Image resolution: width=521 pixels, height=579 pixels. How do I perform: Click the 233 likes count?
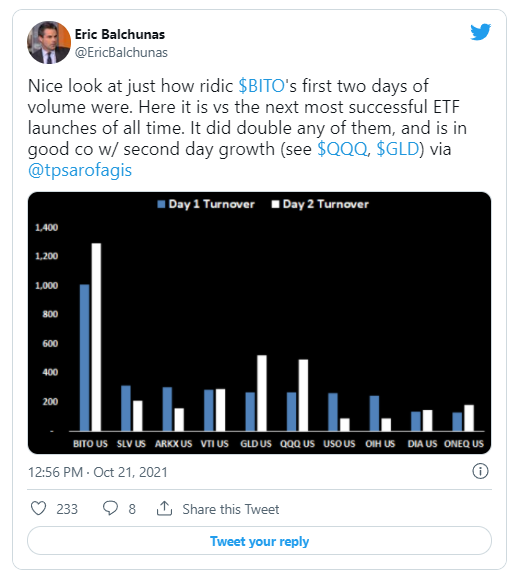[x=67, y=509]
